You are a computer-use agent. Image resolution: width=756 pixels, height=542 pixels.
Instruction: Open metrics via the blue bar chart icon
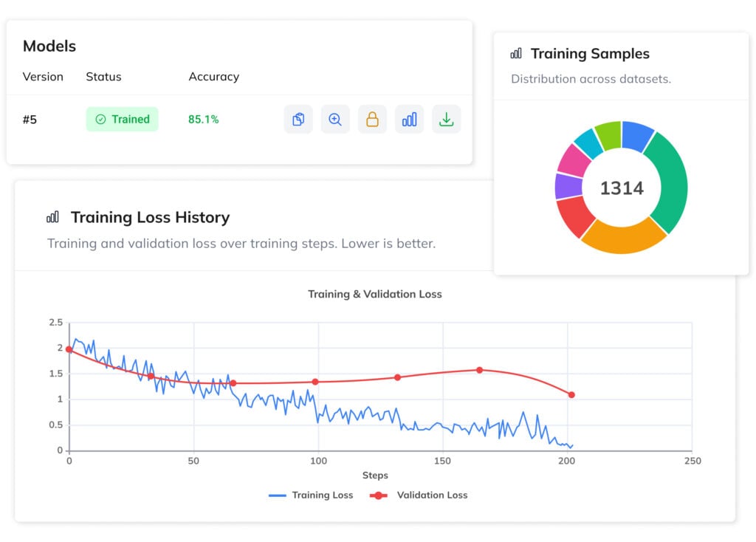[409, 119]
